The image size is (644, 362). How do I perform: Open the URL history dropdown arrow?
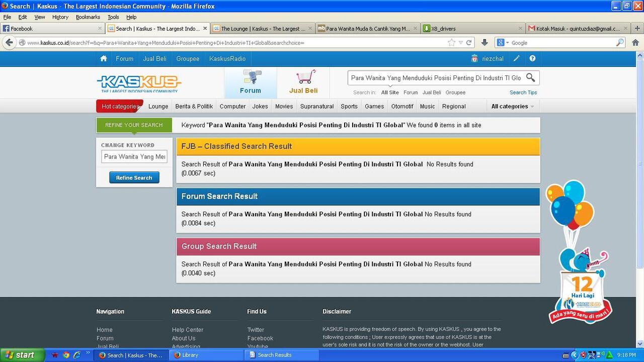(x=460, y=43)
